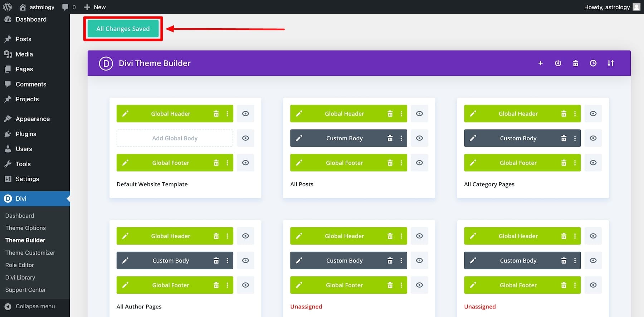
Task: Open the portability import/export arrows icon
Action: pos(610,63)
